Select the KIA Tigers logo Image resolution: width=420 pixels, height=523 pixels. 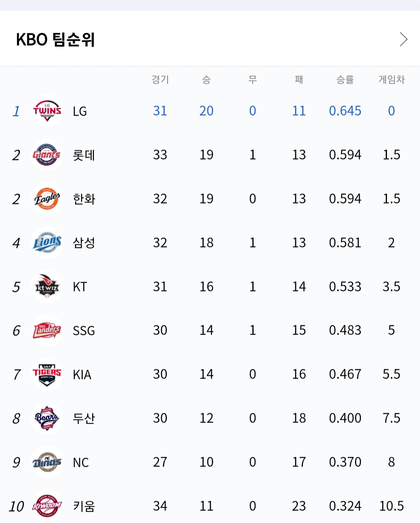(x=47, y=375)
